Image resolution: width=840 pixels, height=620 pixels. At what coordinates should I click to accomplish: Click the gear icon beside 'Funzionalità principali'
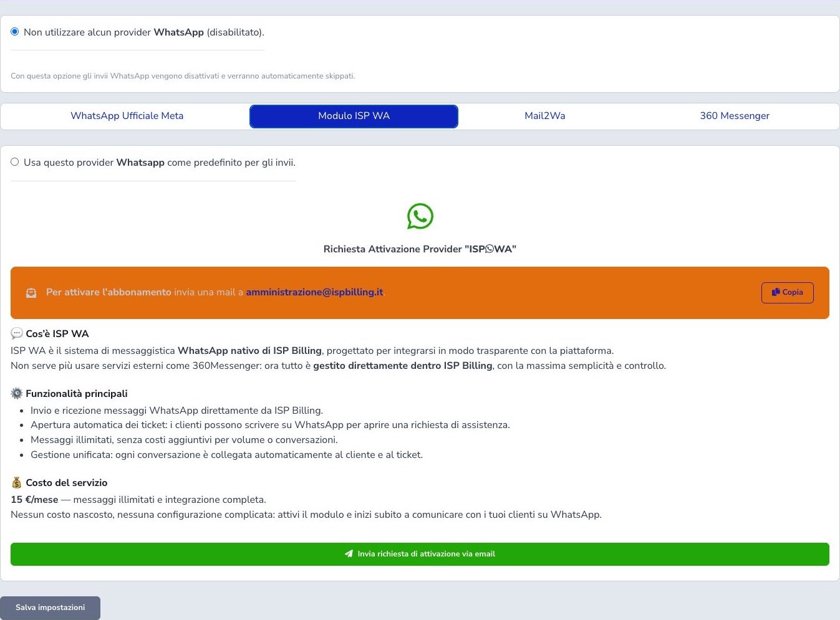click(x=17, y=393)
